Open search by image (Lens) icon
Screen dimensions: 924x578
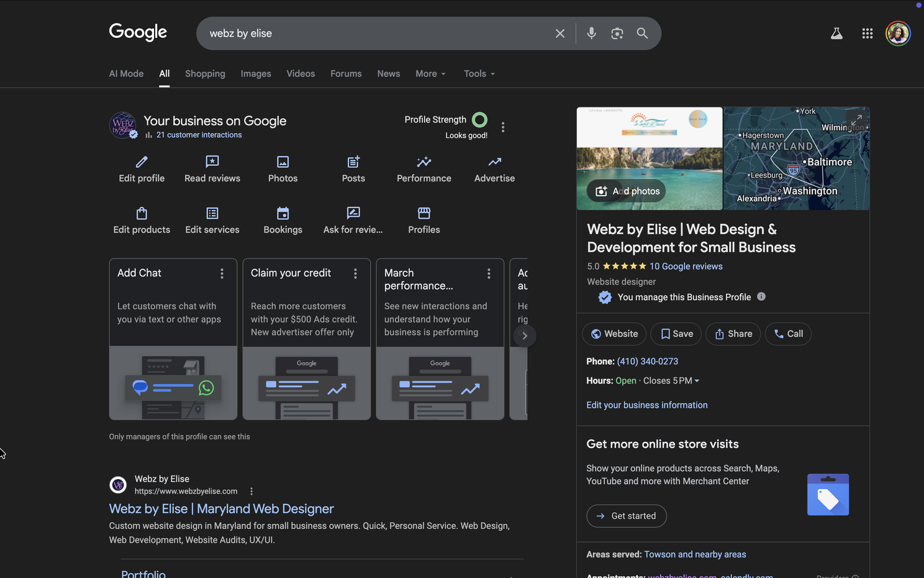coord(617,34)
